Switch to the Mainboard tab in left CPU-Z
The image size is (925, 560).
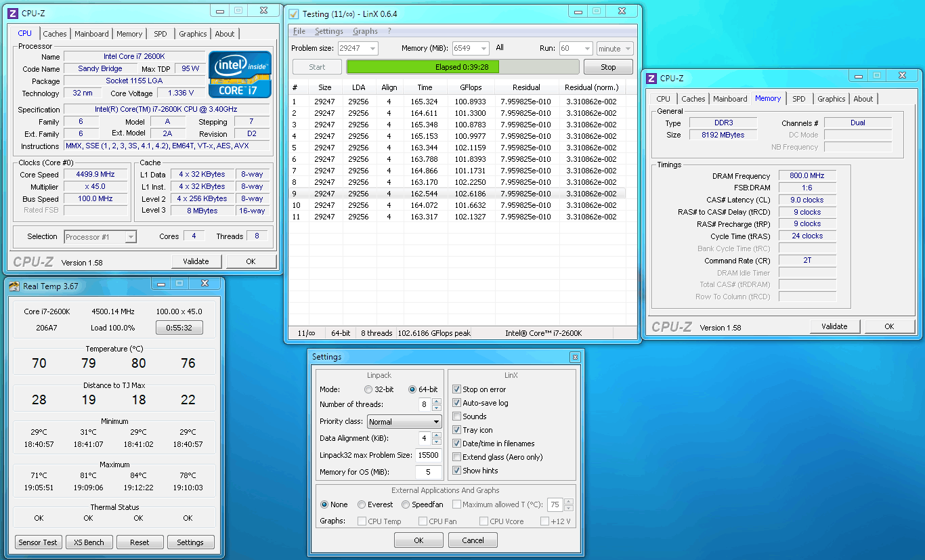pos(91,34)
